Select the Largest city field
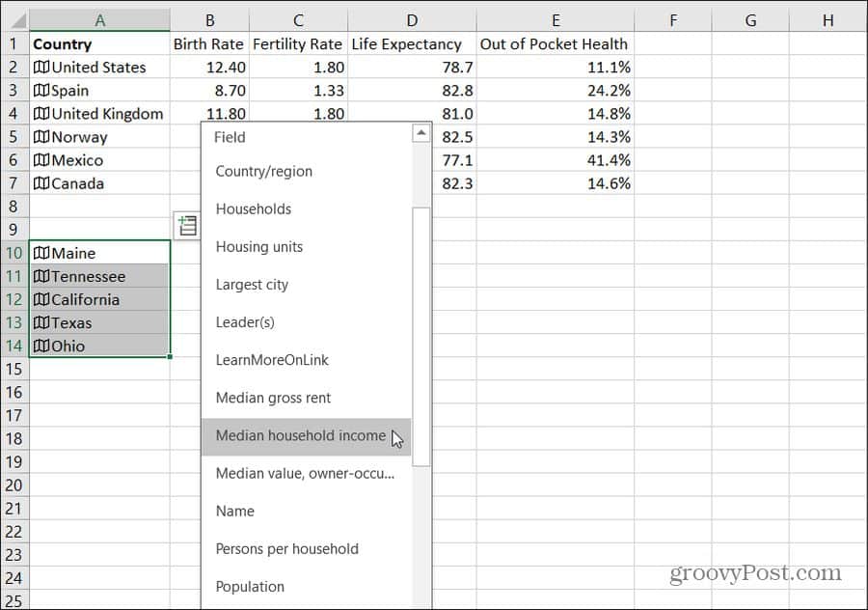868x610 pixels. (252, 285)
